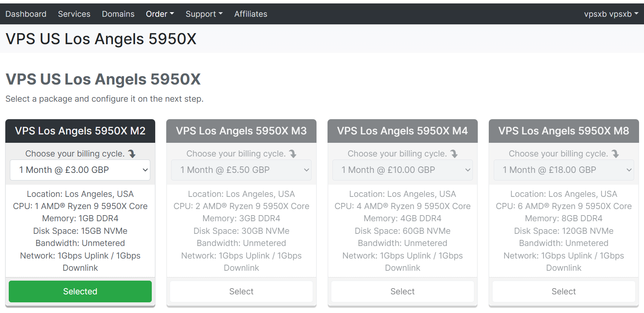
Task: Click the VPS Los Angels 5950X M2 card header
Action: [80, 131]
